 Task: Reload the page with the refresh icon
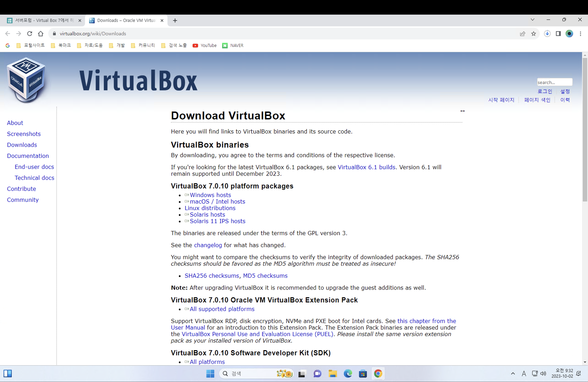pos(30,33)
